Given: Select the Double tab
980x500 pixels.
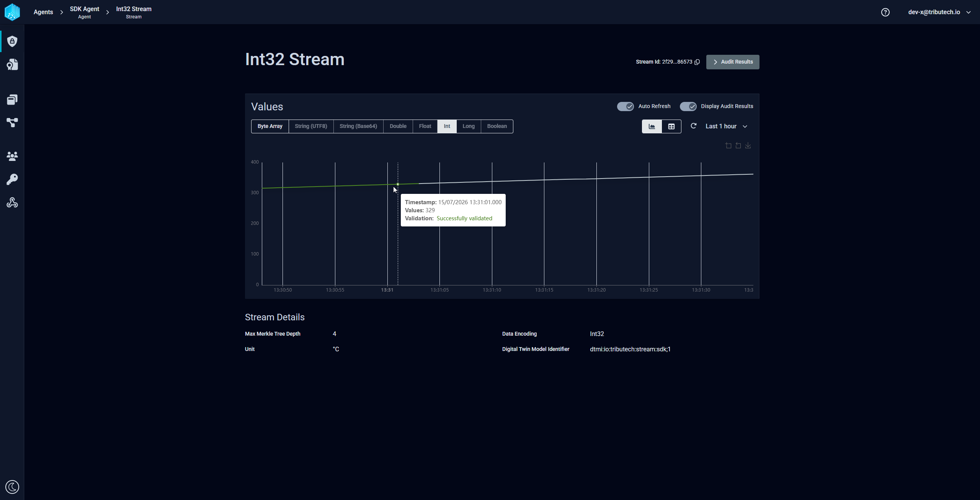Looking at the screenshot, I should point(398,126).
